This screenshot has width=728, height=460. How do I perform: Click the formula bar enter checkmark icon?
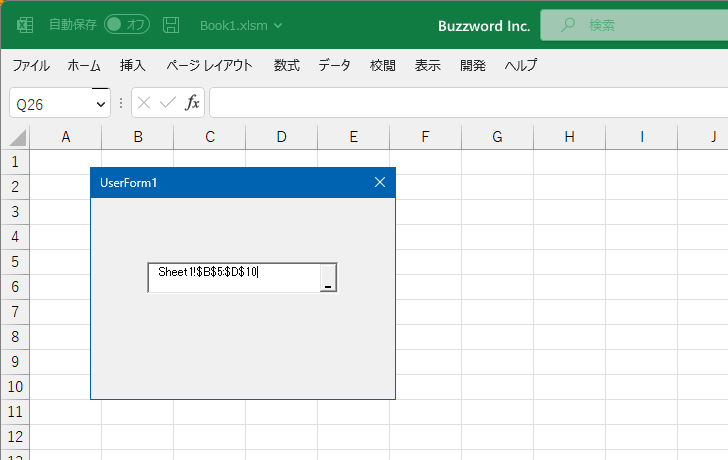pyautogui.click(x=168, y=103)
